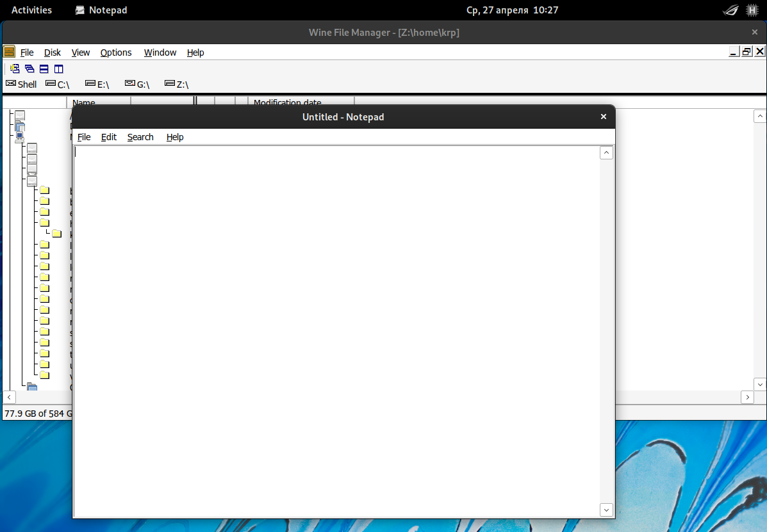Open the GNOME Activities overview
The height and width of the screenshot is (532, 767).
(x=32, y=10)
